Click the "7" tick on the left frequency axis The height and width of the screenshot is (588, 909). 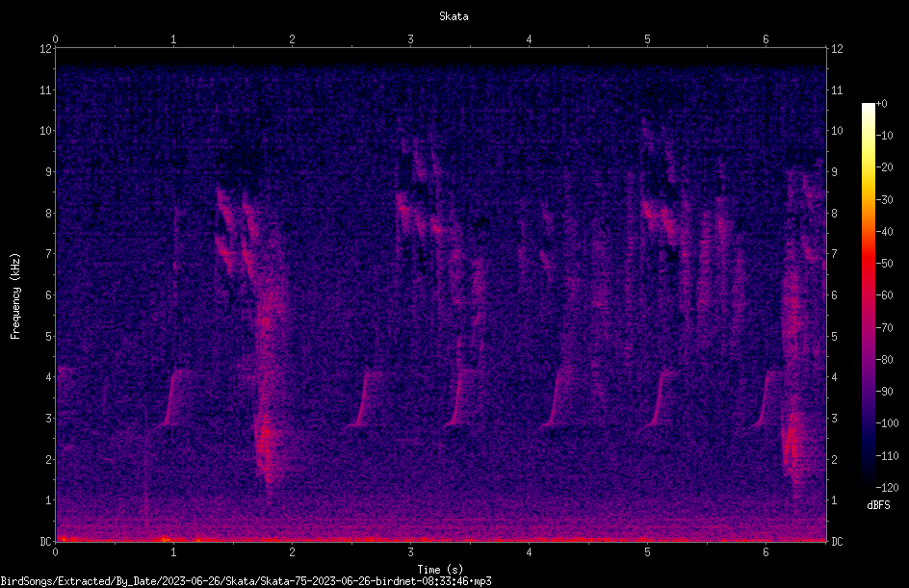point(48,254)
